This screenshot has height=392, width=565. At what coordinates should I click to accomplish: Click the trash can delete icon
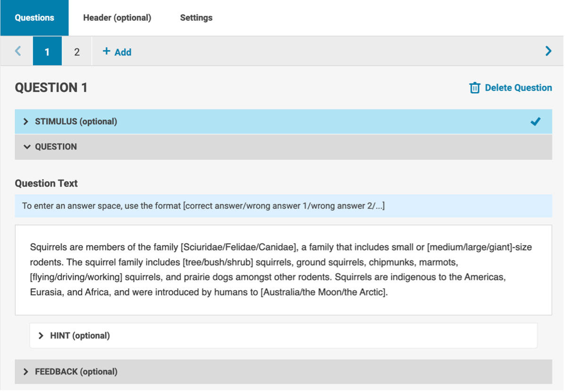click(x=474, y=87)
